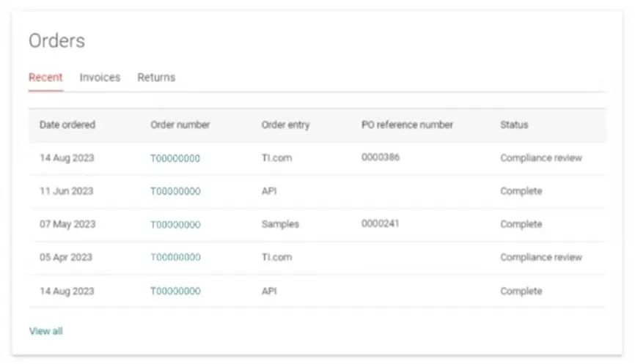
Task: Open order number for 07 May 2023 Samples order
Action: (x=175, y=224)
